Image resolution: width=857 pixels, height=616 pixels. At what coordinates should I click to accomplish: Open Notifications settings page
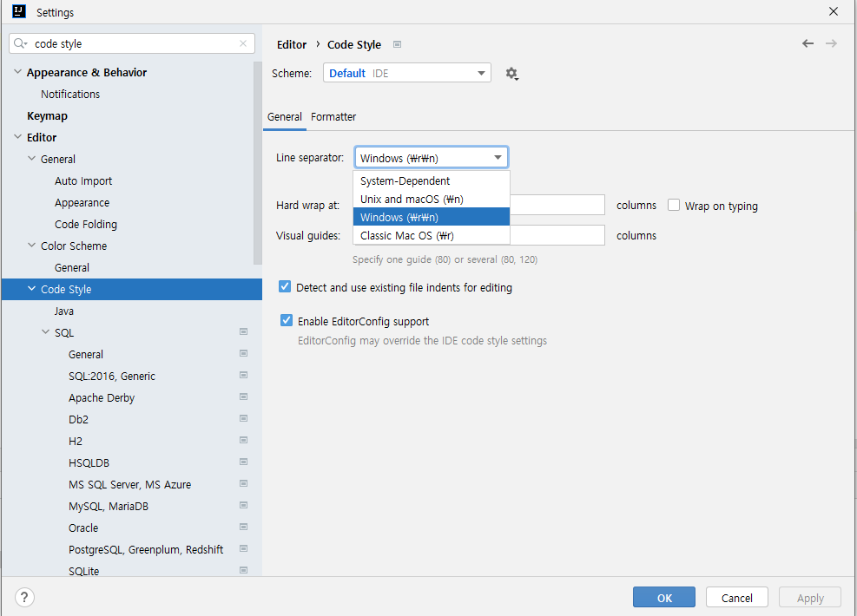(70, 94)
